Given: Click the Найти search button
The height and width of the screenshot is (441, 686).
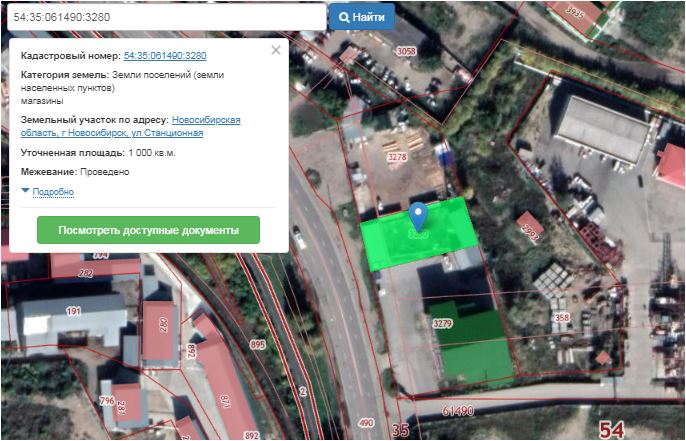Looking at the screenshot, I should pos(361,17).
